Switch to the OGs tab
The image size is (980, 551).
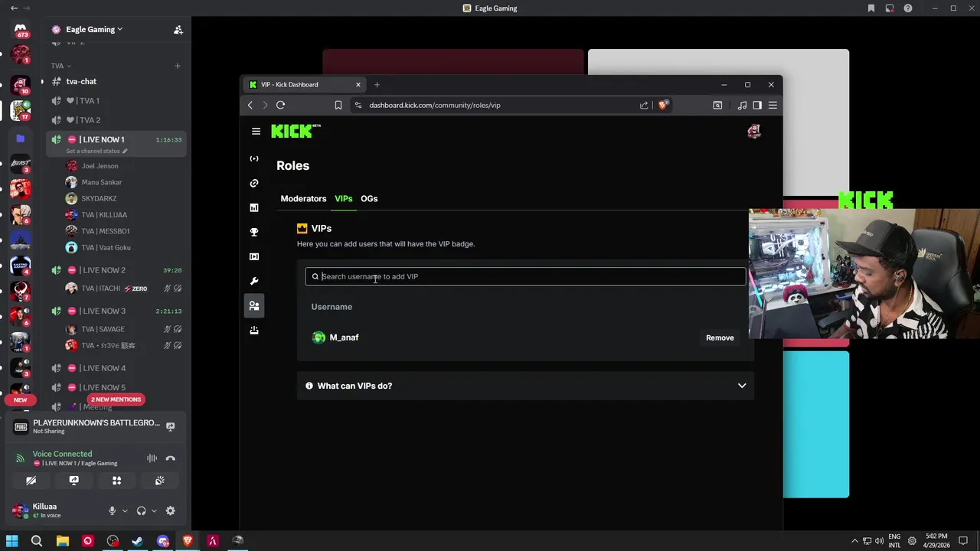(369, 198)
